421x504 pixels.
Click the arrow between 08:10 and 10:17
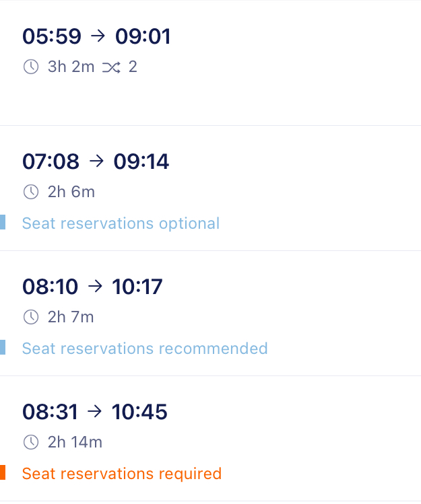(95, 286)
